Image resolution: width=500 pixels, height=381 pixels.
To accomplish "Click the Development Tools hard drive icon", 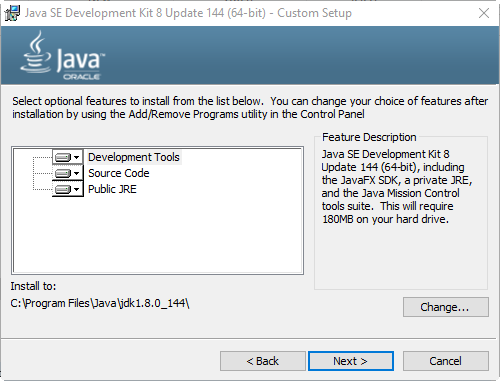I will (63, 157).
